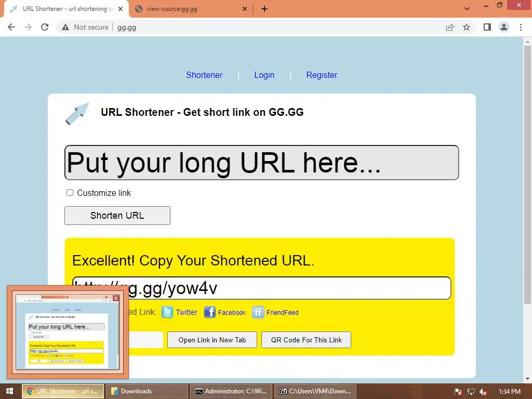The image size is (532, 399).
Task: Click the 1:34 PM system clock
Action: (x=509, y=392)
